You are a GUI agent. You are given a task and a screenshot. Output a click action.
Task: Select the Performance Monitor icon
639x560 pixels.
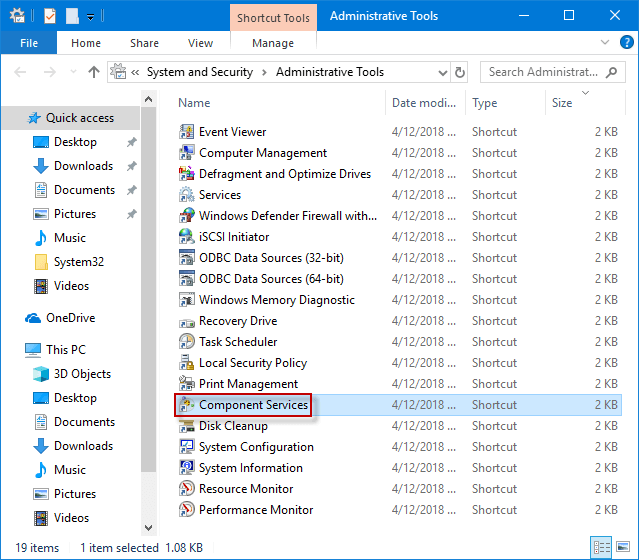[x=187, y=509]
